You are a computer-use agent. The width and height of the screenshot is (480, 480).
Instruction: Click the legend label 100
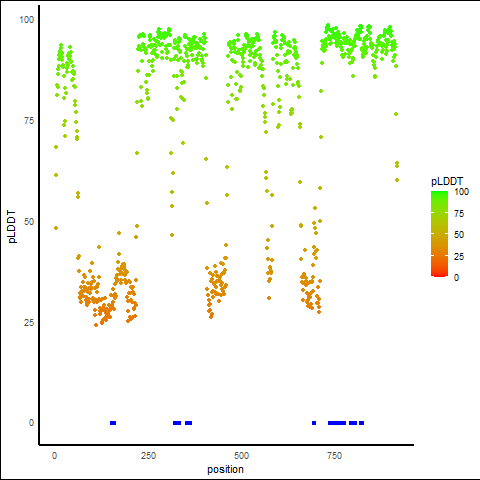(x=461, y=192)
